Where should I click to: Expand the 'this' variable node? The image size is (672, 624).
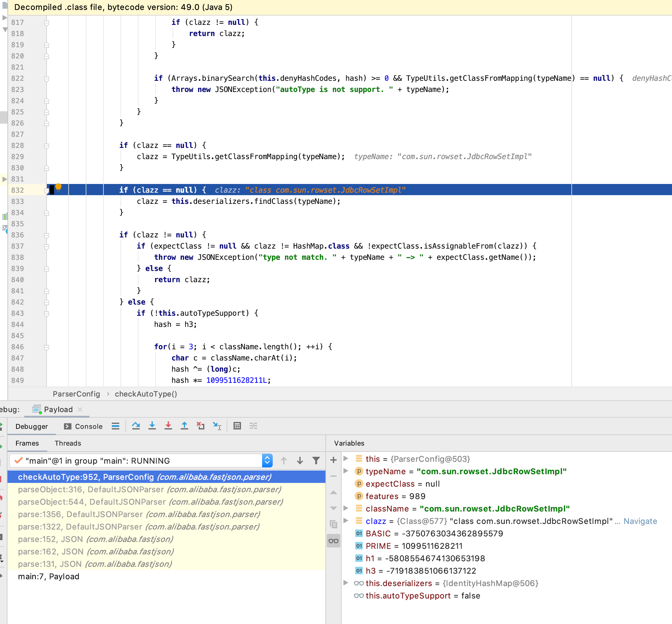click(346, 459)
